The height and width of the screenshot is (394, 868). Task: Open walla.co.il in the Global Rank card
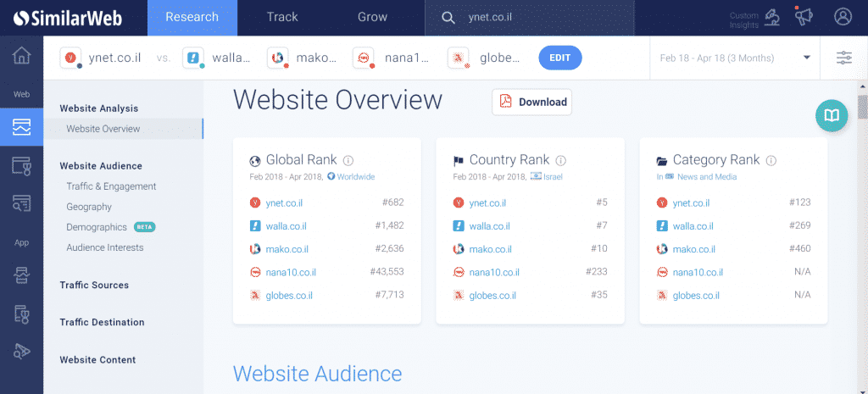pos(287,225)
